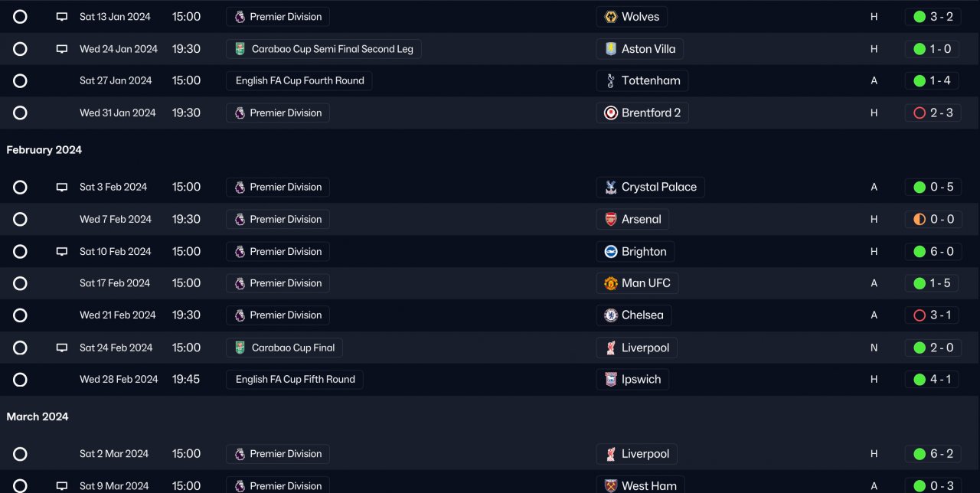
Task: Click the TV broadcast icon for Brighton match
Action: (62, 252)
